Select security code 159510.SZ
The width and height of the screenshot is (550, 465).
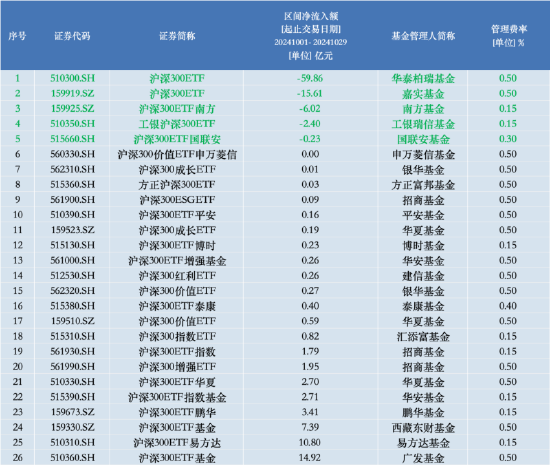click(x=73, y=321)
